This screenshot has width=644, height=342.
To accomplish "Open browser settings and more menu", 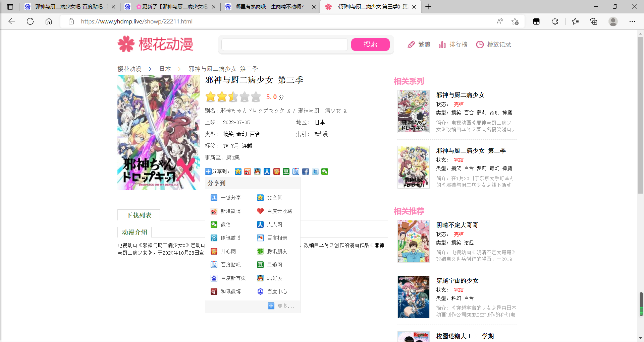I will (632, 21).
